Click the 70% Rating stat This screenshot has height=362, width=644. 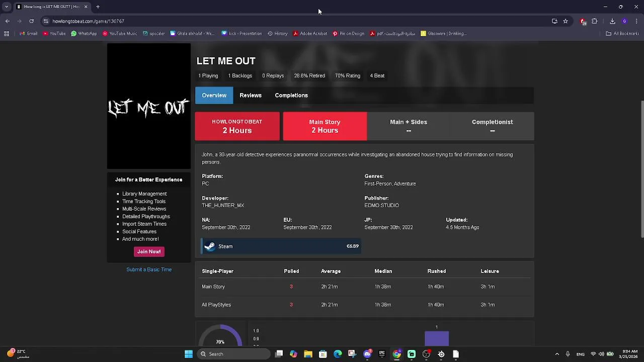point(348,76)
